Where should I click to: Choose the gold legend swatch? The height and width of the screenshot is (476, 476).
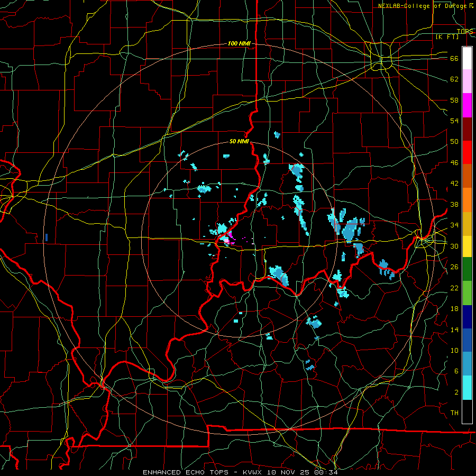click(467, 224)
